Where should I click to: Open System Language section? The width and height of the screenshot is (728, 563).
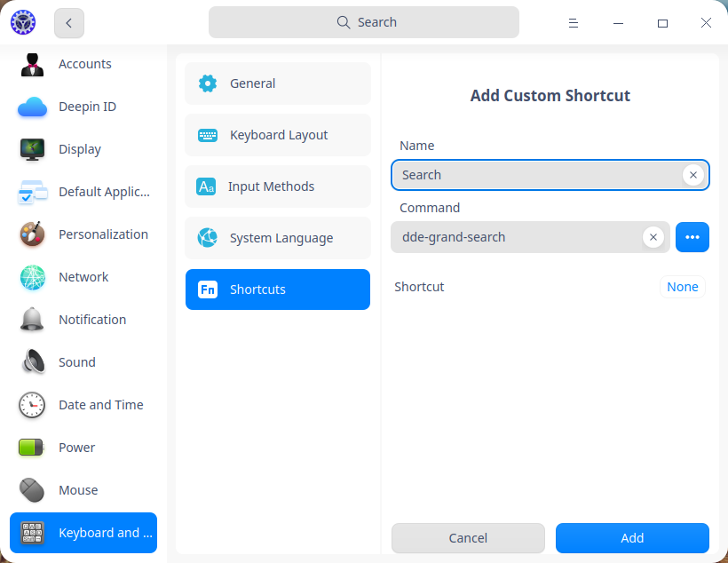(x=278, y=238)
